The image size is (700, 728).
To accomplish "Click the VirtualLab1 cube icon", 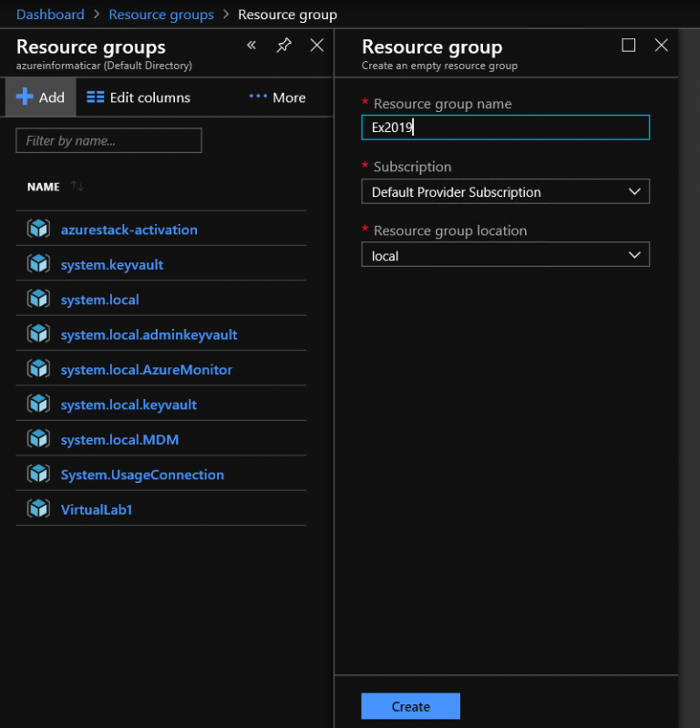I will 38,509.
